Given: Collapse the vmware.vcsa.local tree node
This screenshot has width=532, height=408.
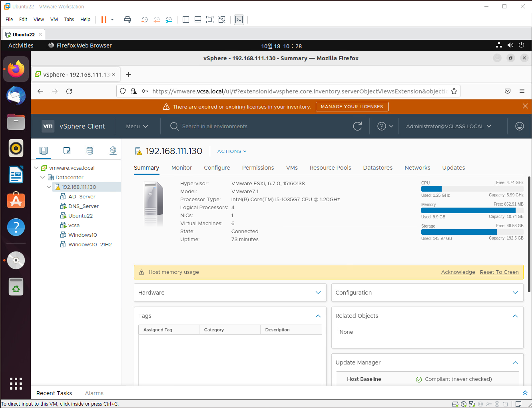Looking at the screenshot, I should click(36, 168).
